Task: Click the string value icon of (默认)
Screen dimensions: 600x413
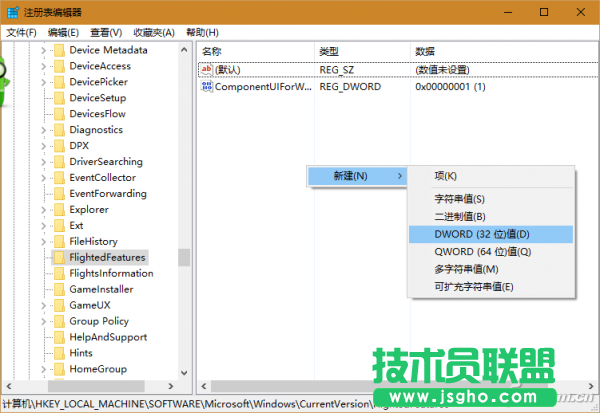Action: click(x=207, y=70)
